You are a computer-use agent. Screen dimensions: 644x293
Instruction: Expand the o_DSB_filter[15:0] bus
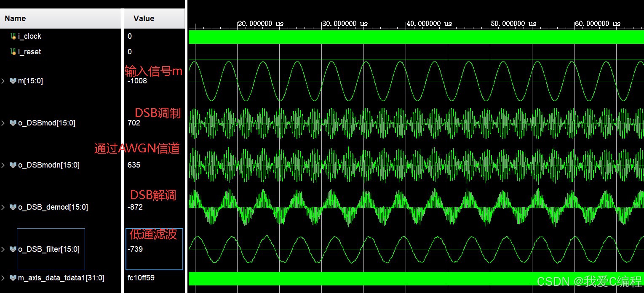coord(3,249)
